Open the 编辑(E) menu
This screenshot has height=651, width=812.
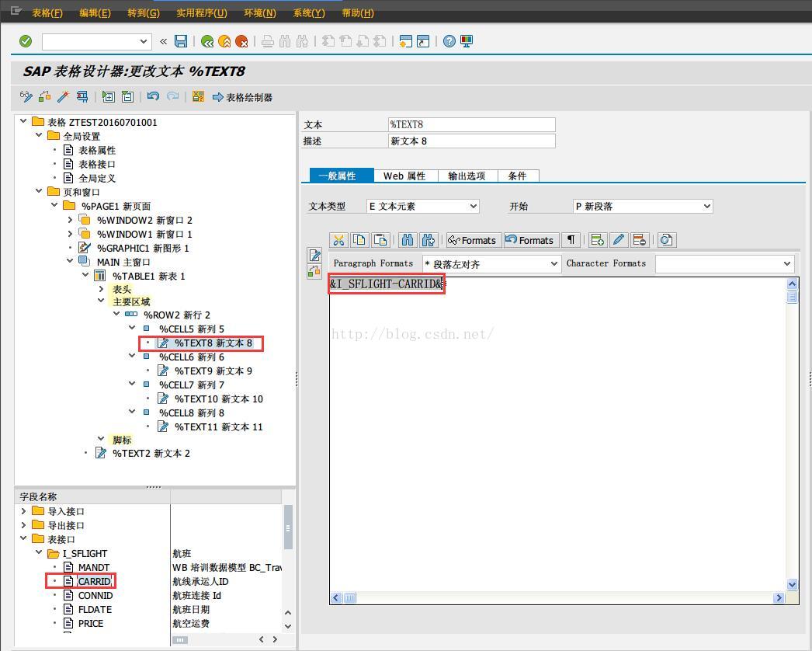[95, 13]
